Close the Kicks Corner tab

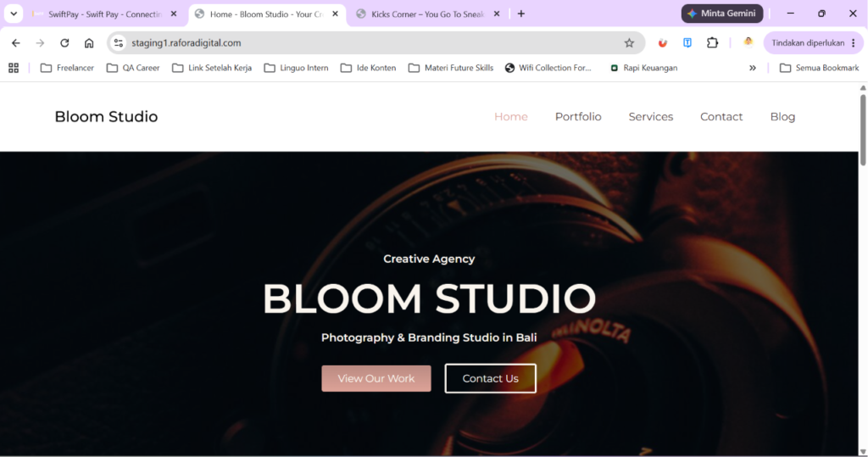point(497,14)
